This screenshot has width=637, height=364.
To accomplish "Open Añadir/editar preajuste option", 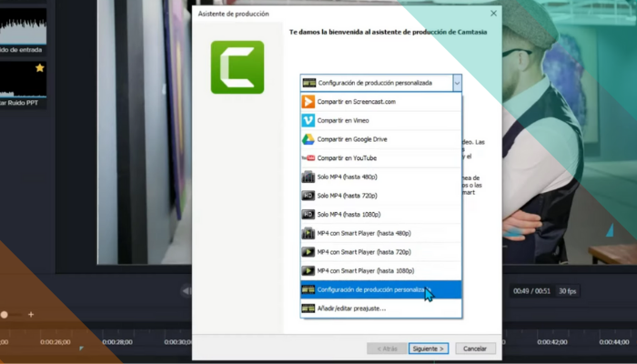I will coord(380,308).
